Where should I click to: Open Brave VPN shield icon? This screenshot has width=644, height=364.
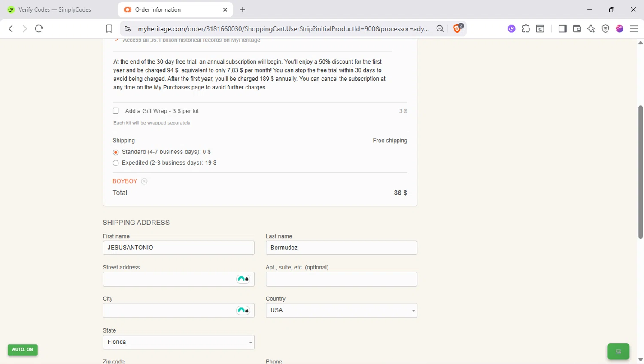pyautogui.click(x=605, y=29)
